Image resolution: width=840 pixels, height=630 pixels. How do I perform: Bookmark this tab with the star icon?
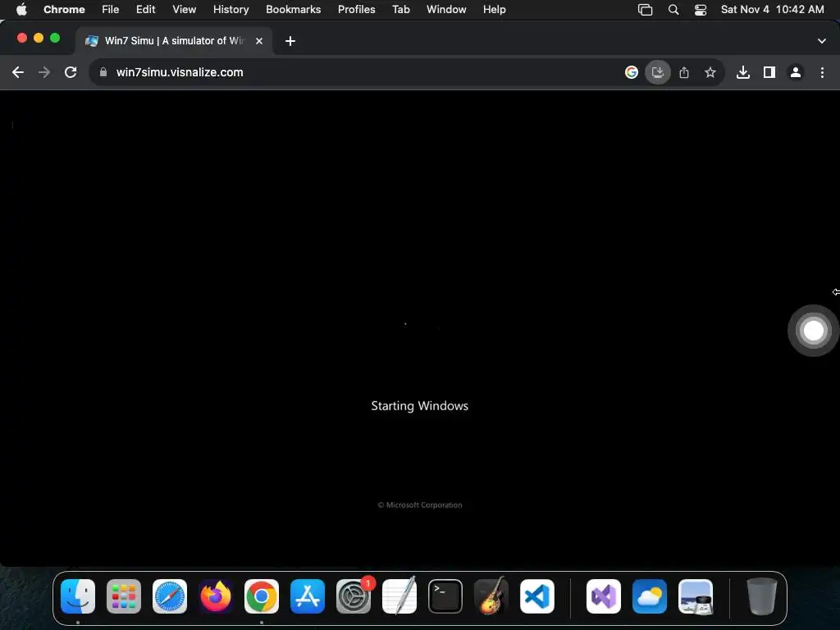tap(710, 72)
